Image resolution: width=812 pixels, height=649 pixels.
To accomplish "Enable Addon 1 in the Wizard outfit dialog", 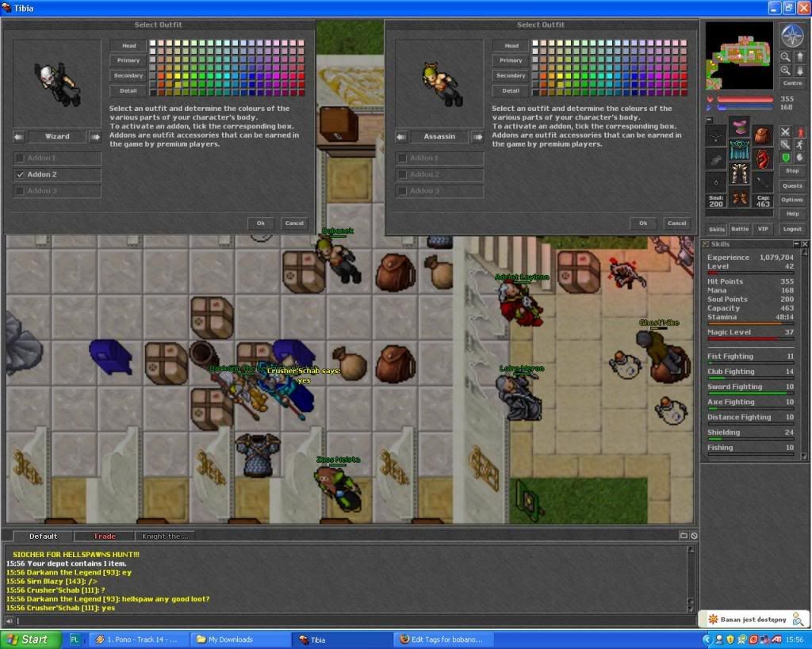I will tap(20, 158).
